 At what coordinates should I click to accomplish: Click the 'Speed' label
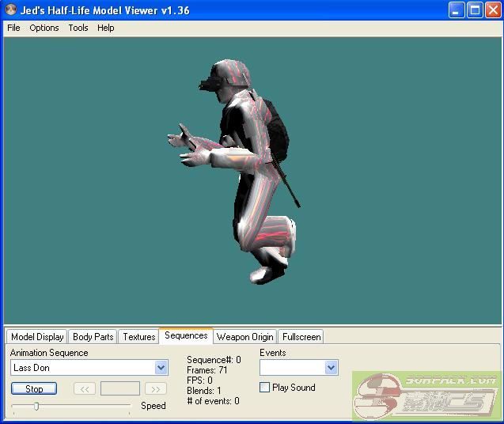pos(153,406)
